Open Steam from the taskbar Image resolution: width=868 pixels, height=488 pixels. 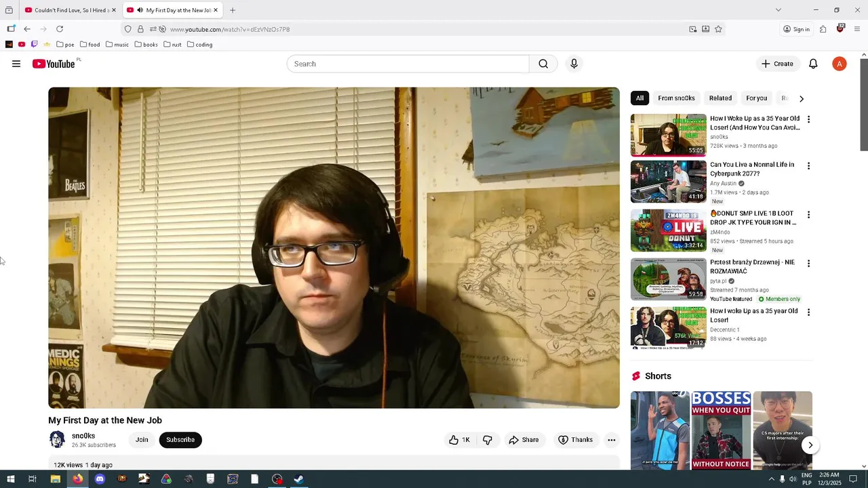298,479
